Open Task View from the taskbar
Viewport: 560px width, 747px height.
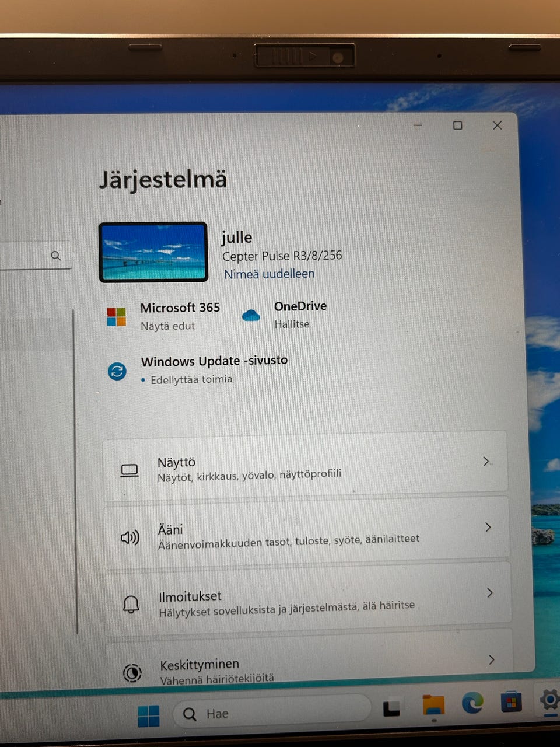391,708
